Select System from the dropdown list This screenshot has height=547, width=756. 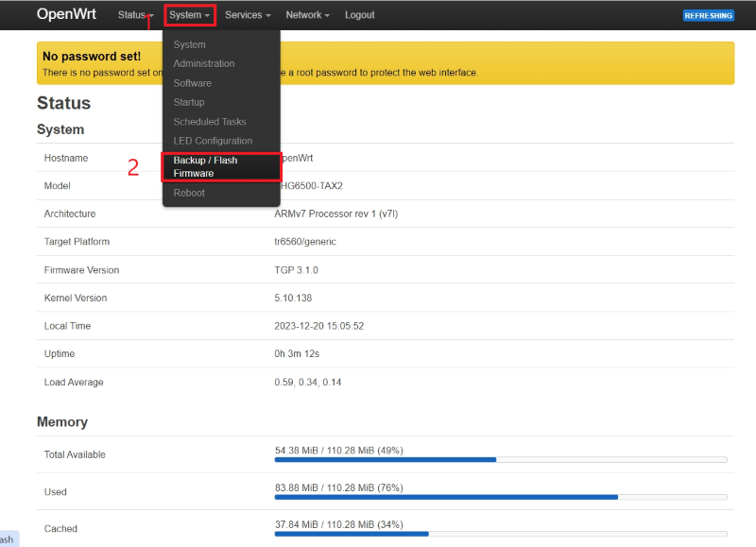(189, 44)
